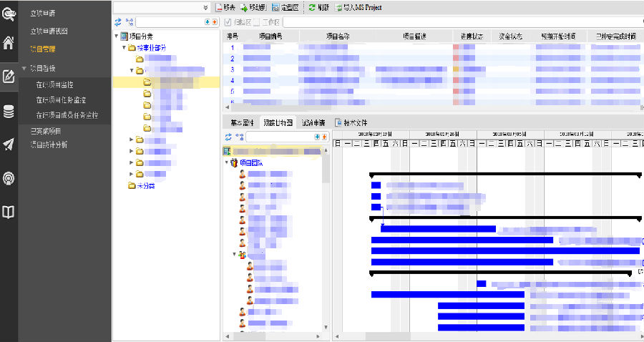This screenshot has width=644, height=342.
Task: Open the book icon in sidebar
Action: tap(9, 212)
